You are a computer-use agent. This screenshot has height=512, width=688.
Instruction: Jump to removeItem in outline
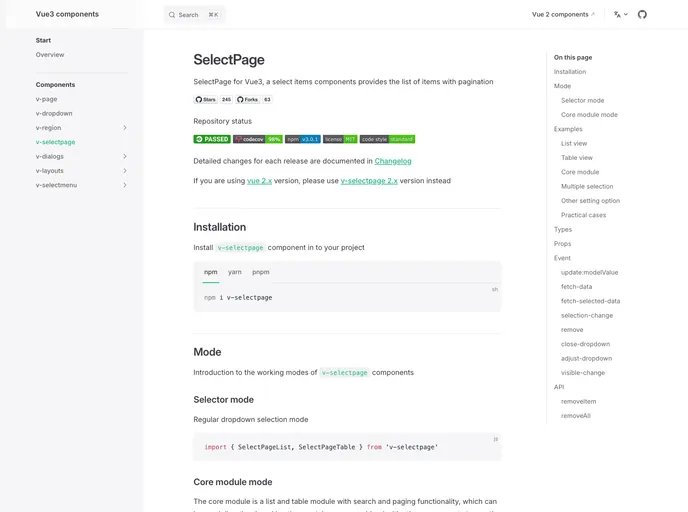pos(578,401)
